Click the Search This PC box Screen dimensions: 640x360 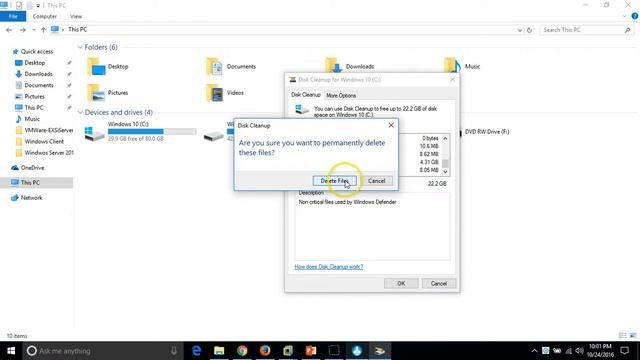pyautogui.click(x=582, y=30)
